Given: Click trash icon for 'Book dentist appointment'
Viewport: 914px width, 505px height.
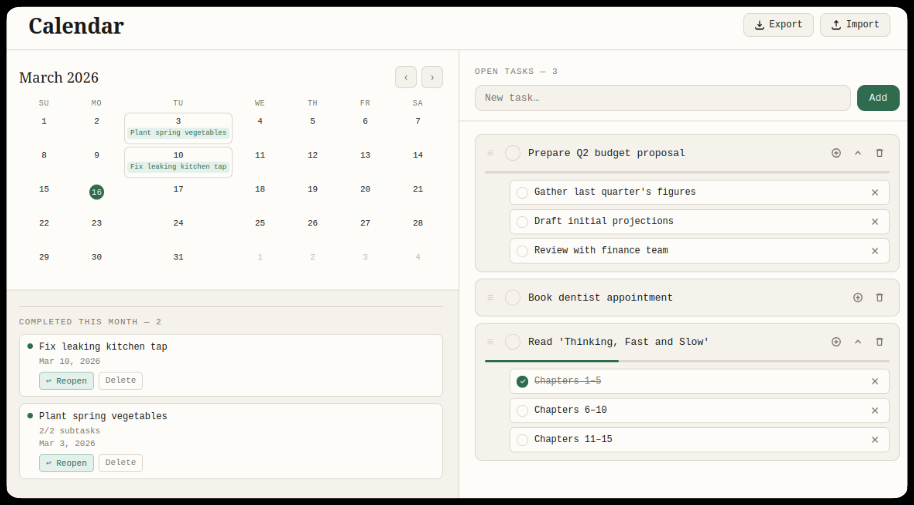Looking at the screenshot, I should [x=879, y=298].
